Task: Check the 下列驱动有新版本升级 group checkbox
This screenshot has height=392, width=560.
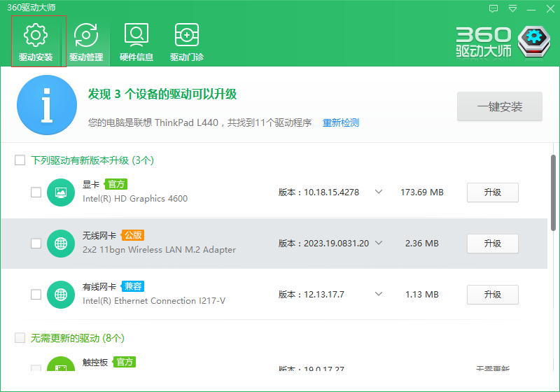Action: (x=20, y=160)
